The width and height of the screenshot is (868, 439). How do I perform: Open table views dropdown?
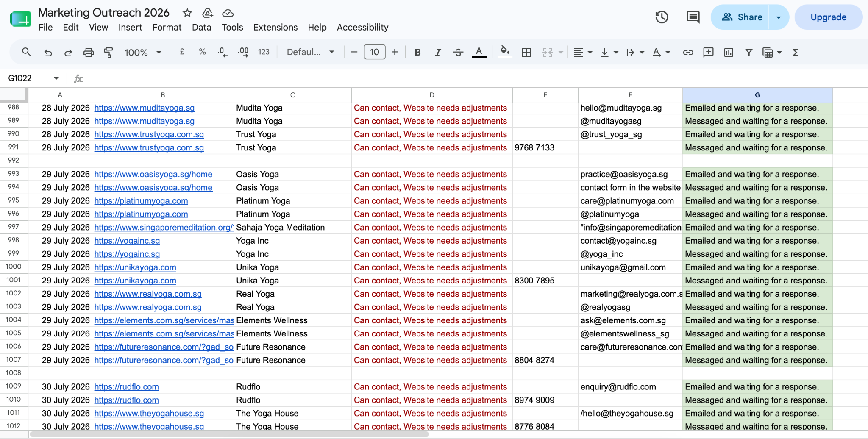coord(772,52)
